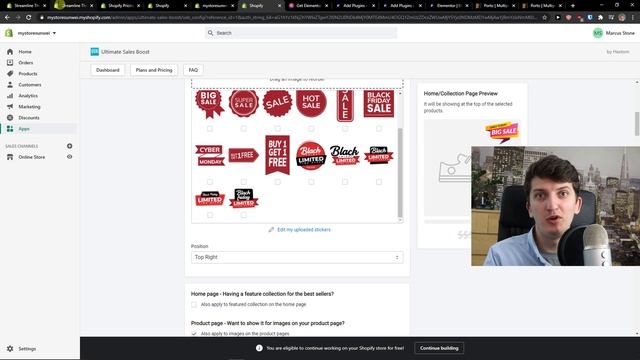The image size is (640, 360).
Task: Click Continue building button
Action: 439,348
